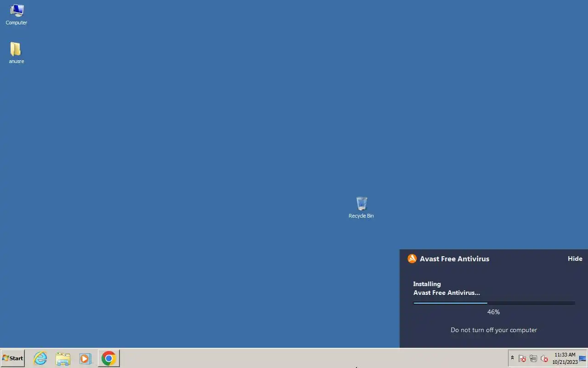The height and width of the screenshot is (368, 588).
Task: Launch Internet Explorer from taskbar
Action: (x=40, y=358)
